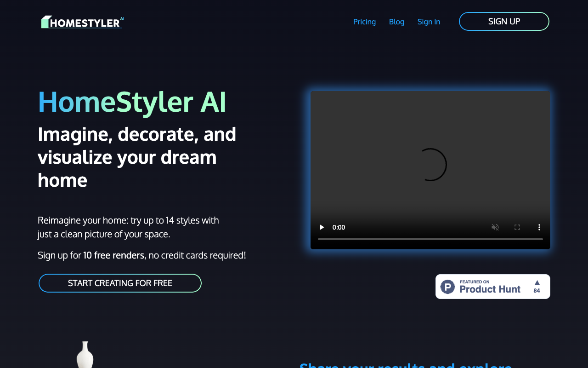This screenshot has width=588, height=368.
Task: Open the video more-options menu
Action: click(539, 227)
